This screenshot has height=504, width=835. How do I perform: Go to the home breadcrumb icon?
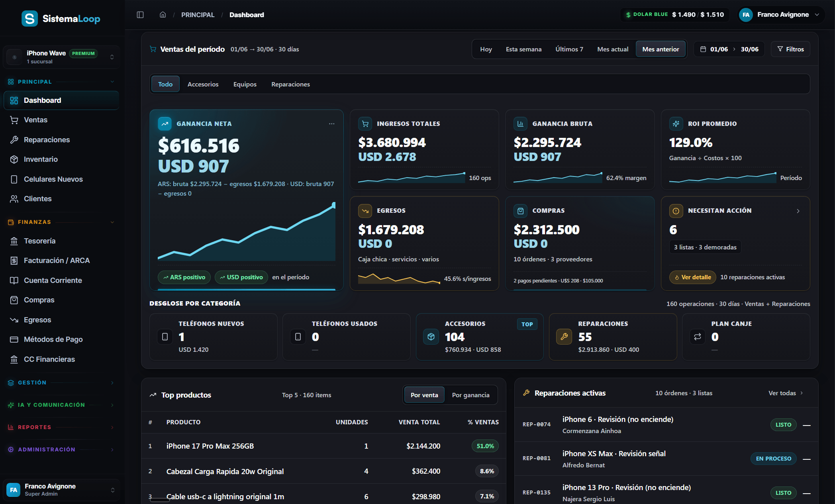coord(163,15)
